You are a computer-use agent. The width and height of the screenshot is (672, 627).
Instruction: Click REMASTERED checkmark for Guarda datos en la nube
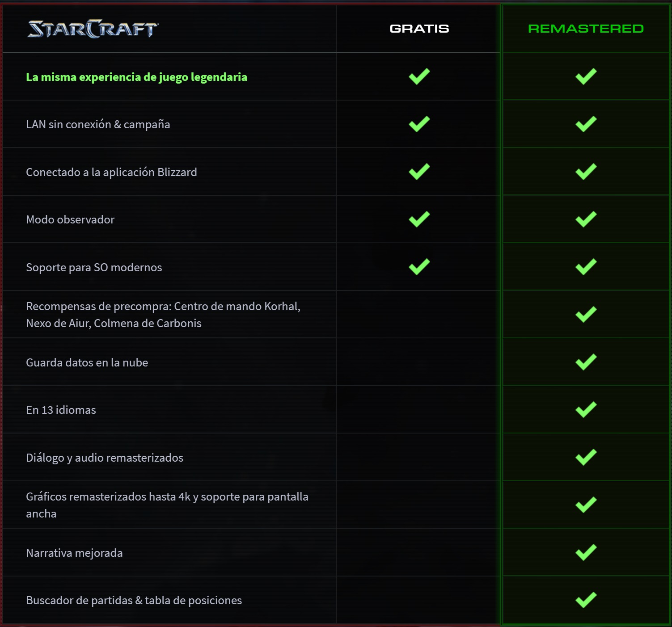coord(586,362)
